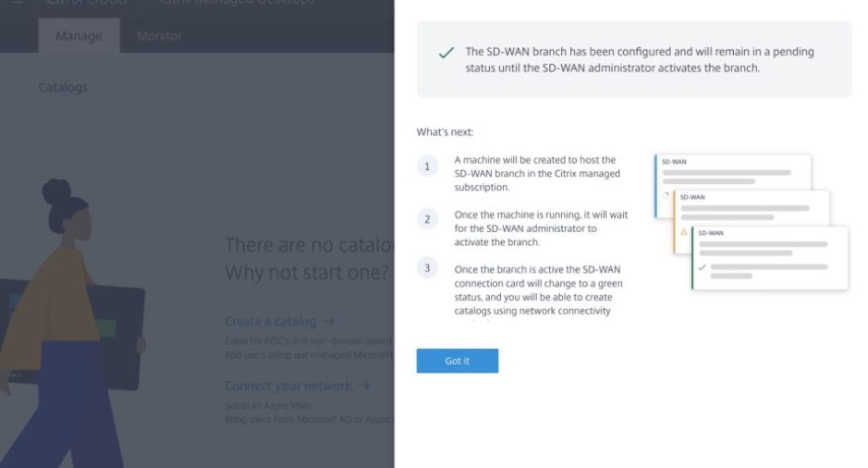Click the step 1 number circle
This screenshot has height=468, width=868.
coord(427,166)
